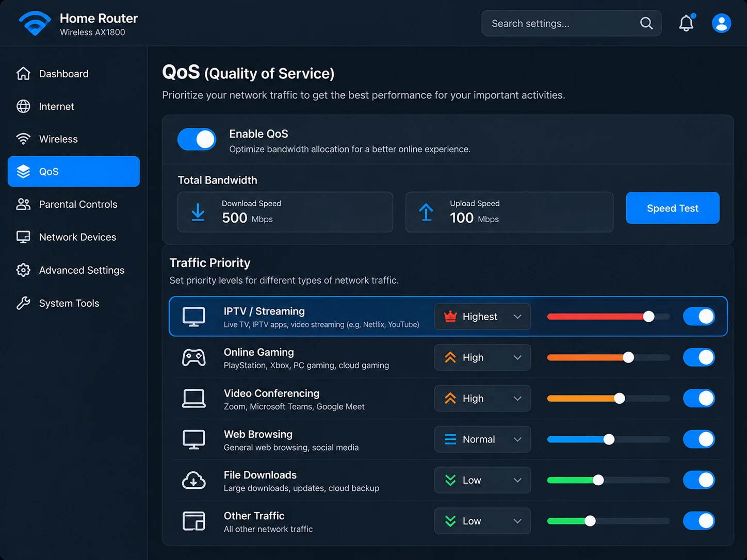Image resolution: width=747 pixels, height=560 pixels.
Task: Click the "Total Bandwidth" label
Action: coord(217,180)
